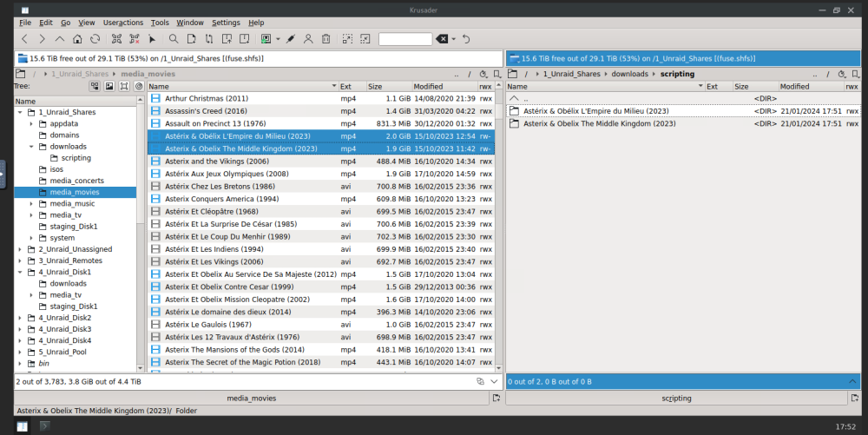Click the black clear-text arrow next to the toolbar input

click(x=442, y=39)
